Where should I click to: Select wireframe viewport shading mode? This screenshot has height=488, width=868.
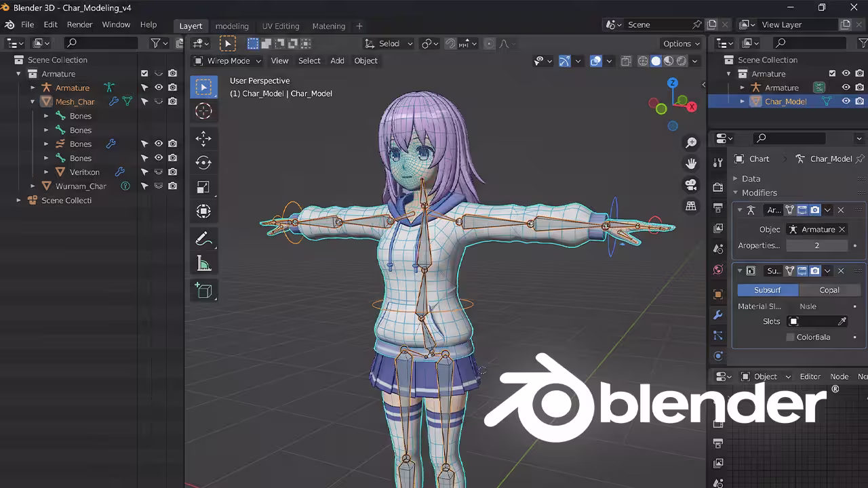point(643,61)
